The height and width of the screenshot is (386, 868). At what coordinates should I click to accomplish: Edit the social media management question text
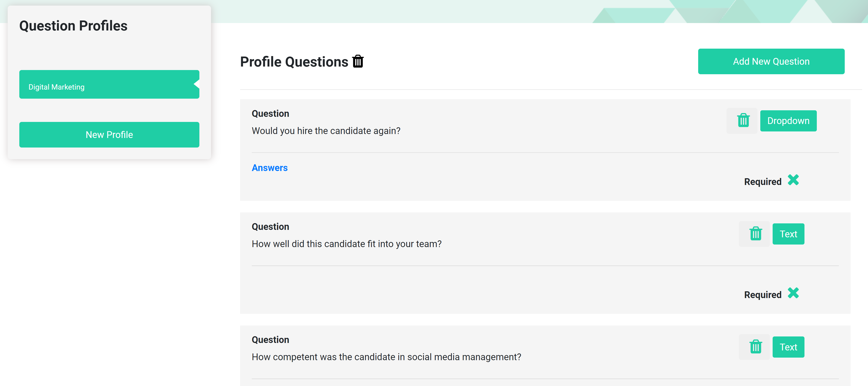point(386,357)
